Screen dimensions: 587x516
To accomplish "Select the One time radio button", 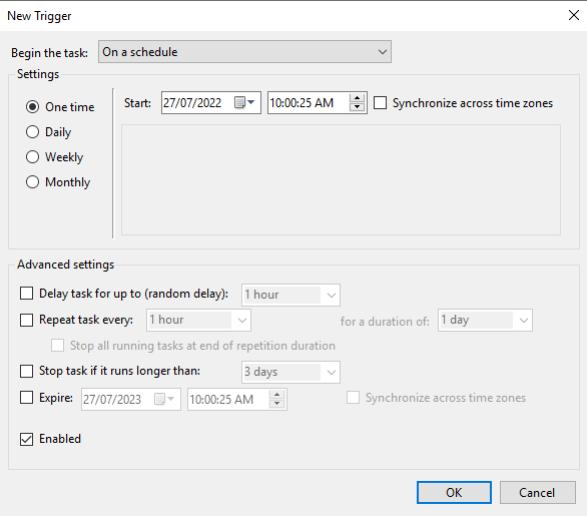I will point(33,107).
